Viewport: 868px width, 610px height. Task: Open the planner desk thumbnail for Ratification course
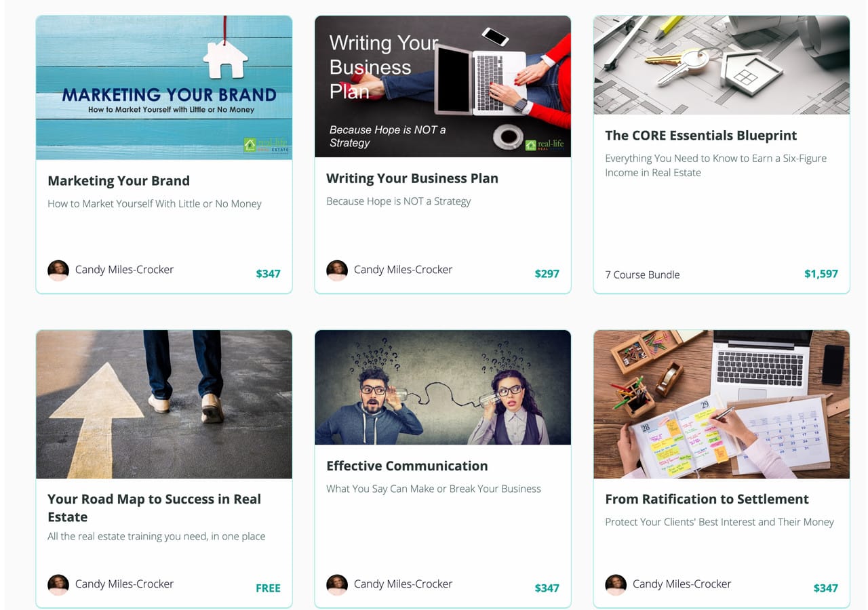[722, 404]
